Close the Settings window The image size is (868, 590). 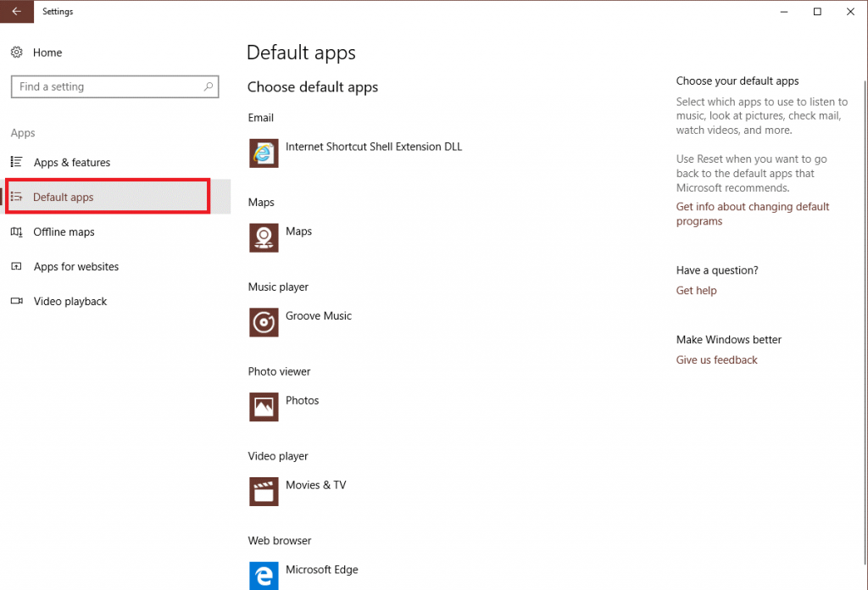(x=850, y=11)
